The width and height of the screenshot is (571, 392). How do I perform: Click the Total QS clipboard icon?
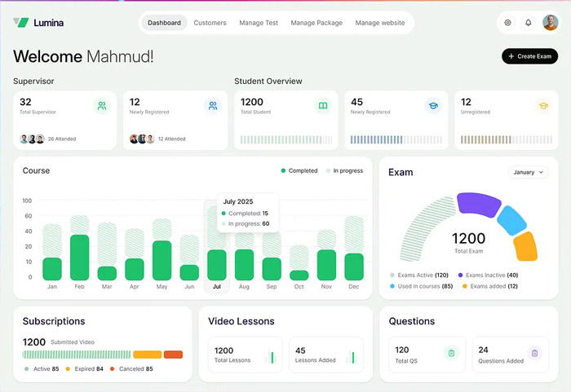450,353
